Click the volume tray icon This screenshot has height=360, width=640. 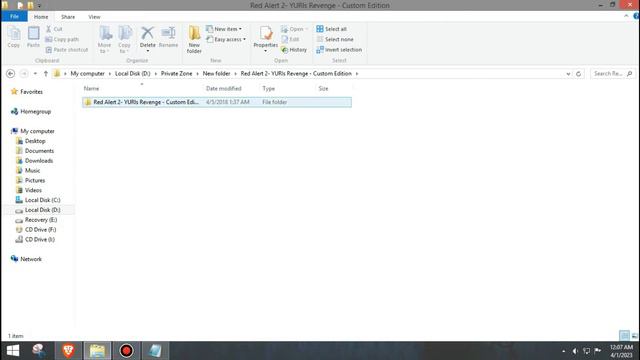click(575, 351)
